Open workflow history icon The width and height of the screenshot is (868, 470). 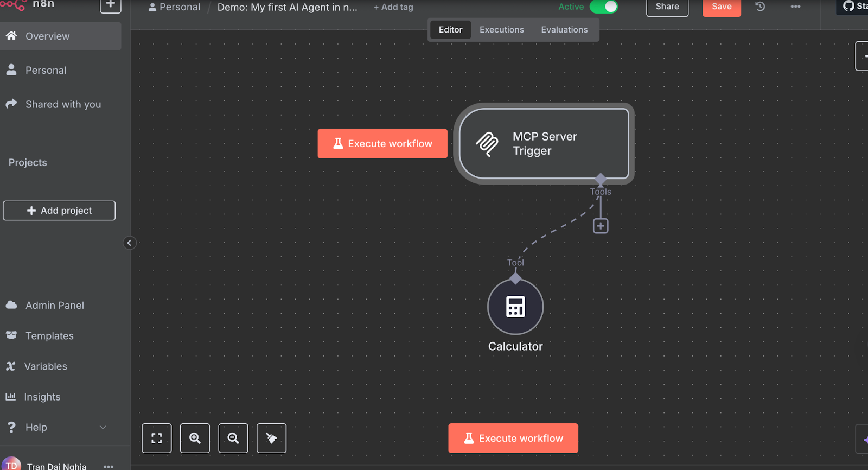pos(760,7)
